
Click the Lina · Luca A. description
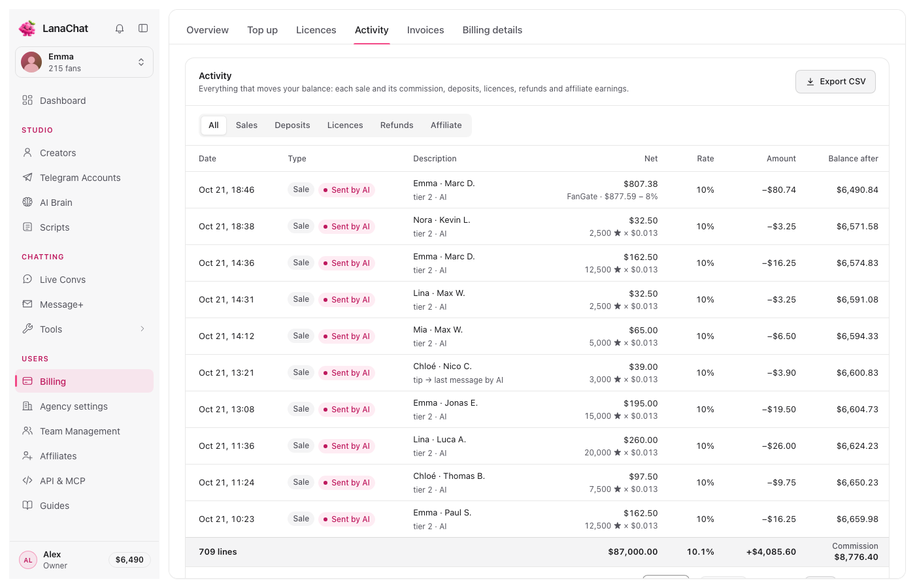[440, 440]
